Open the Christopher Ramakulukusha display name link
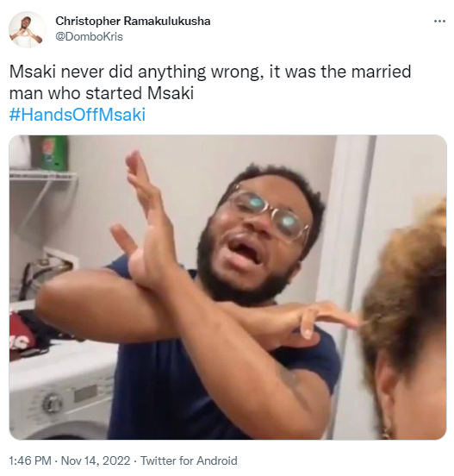This screenshot has height=476, width=454. click(x=133, y=21)
